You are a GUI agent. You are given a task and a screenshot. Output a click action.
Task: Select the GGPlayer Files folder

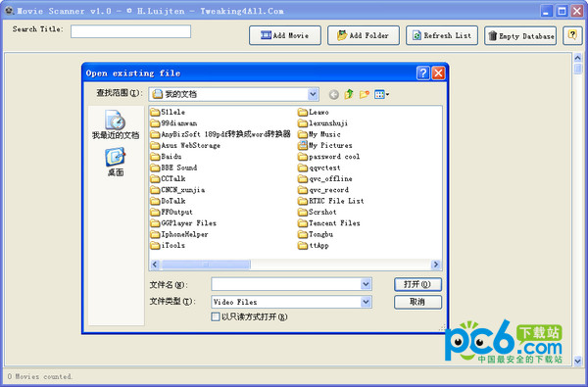183,223
